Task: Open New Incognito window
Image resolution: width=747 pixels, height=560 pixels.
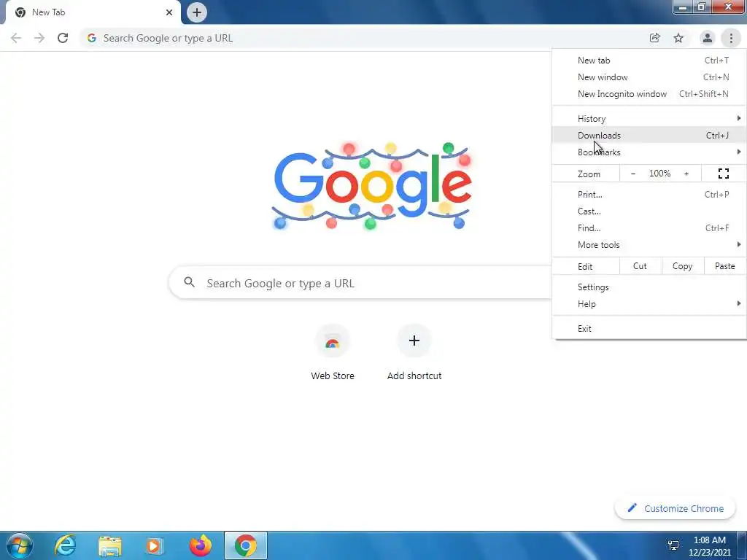Action: coord(649,94)
